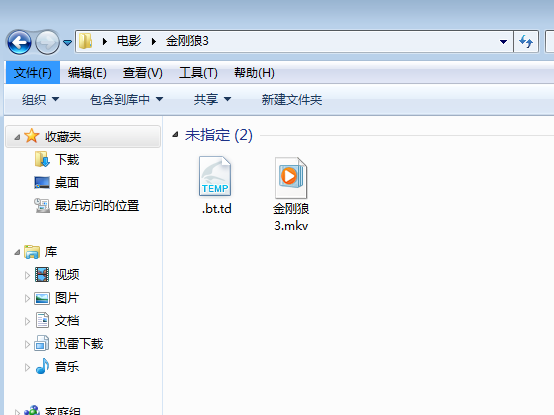Expand the arrow before 电影 in address bar
Viewport: 554px width, 415px height.
[x=105, y=42]
